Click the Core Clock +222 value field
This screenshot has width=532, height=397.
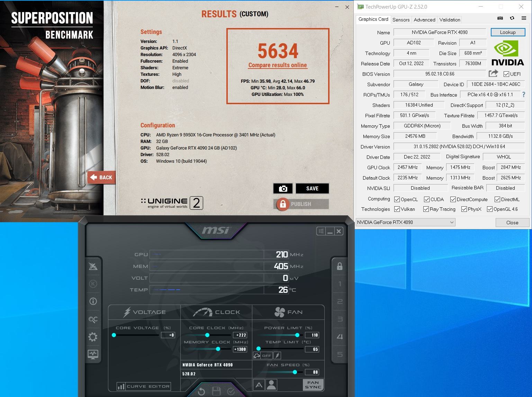click(240, 335)
